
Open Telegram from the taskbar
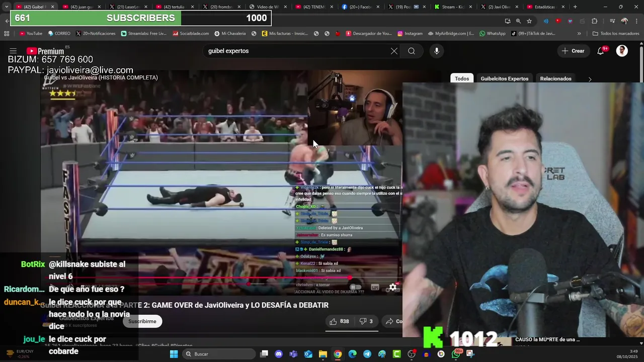pos(367,354)
